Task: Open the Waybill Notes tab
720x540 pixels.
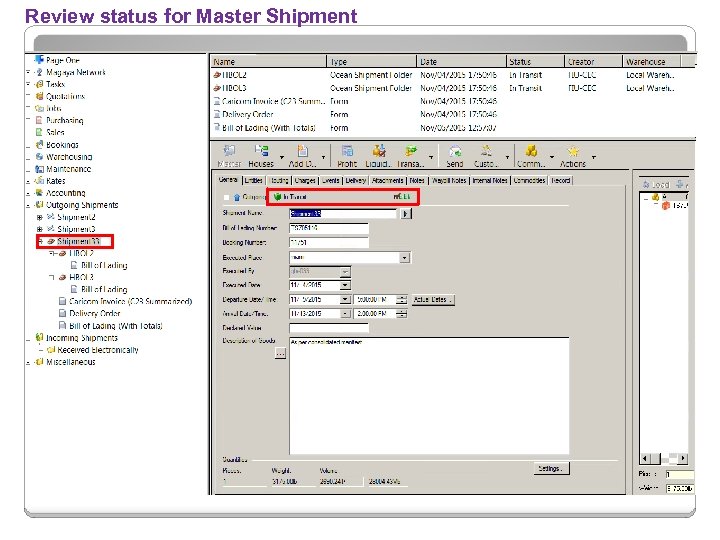Action: click(x=449, y=180)
